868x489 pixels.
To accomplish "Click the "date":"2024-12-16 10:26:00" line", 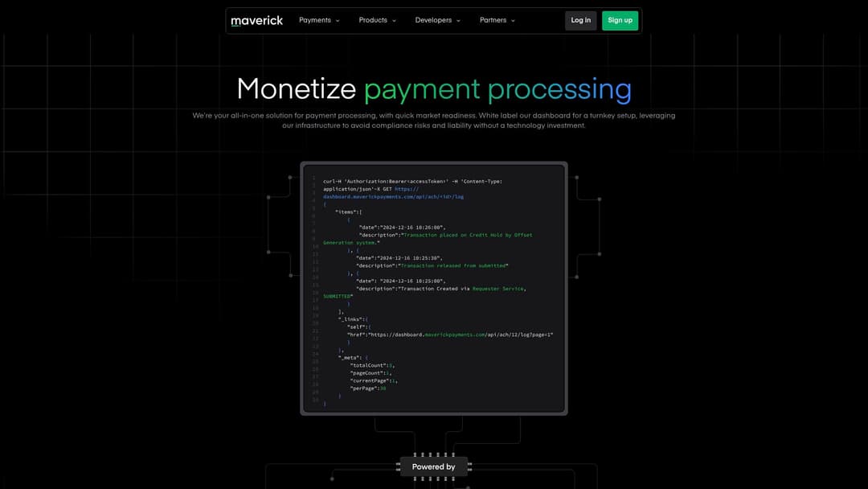I will (402, 228).
